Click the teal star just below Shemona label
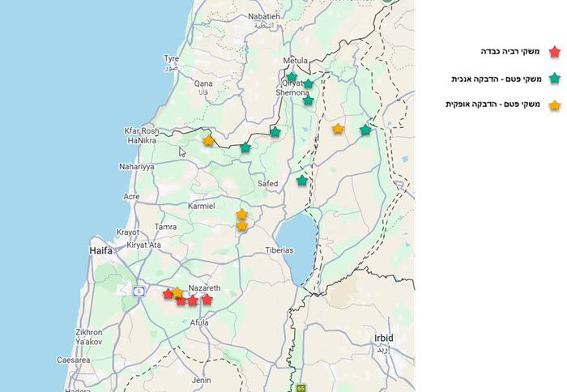This screenshot has width=567, height=392. [x=308, y=100]
